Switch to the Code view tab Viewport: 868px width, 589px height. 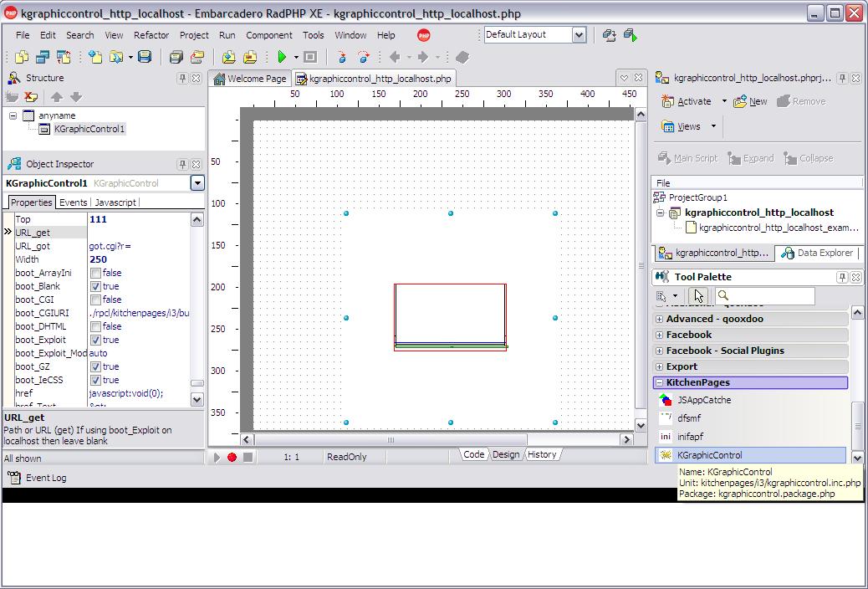(x=474, y=454)
